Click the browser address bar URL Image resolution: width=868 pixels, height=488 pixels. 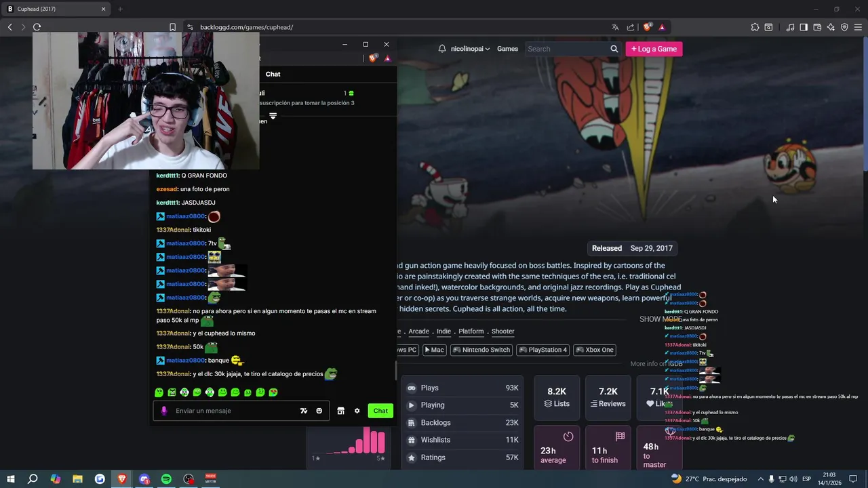(x=246, y=27)
